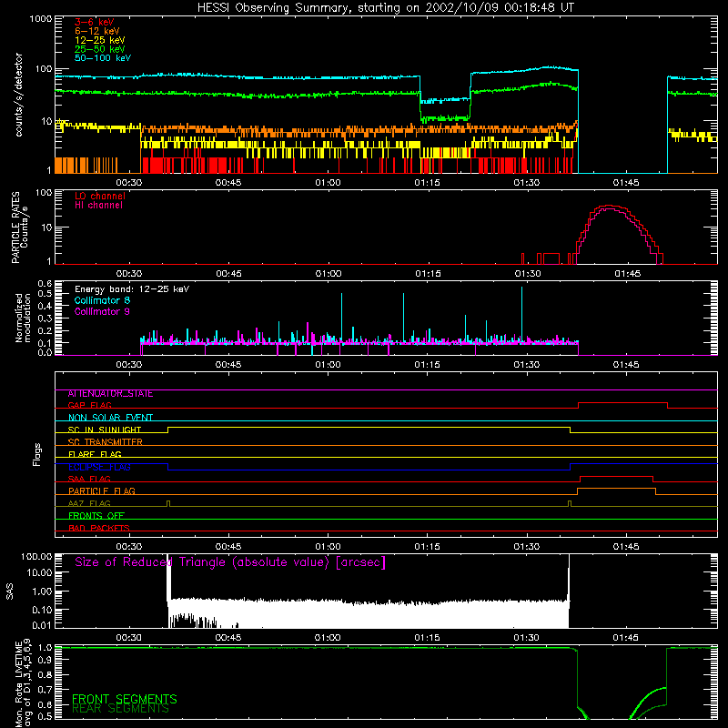The image size is (728, 728).
Task: Click the SC_IN_SUNLIGHT flag label
Action: [x=105, y=430]
